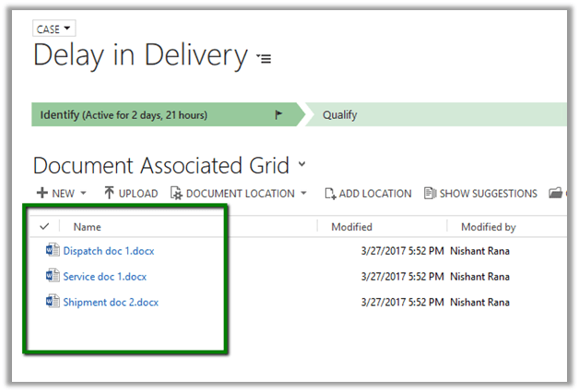
Task: Sort by the Name column header
Action: [x=88, y=227]
